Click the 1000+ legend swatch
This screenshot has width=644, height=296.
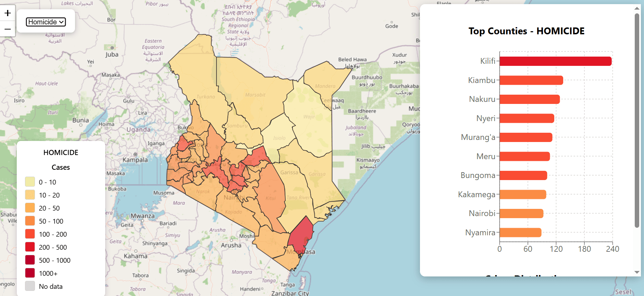(30, 273)
